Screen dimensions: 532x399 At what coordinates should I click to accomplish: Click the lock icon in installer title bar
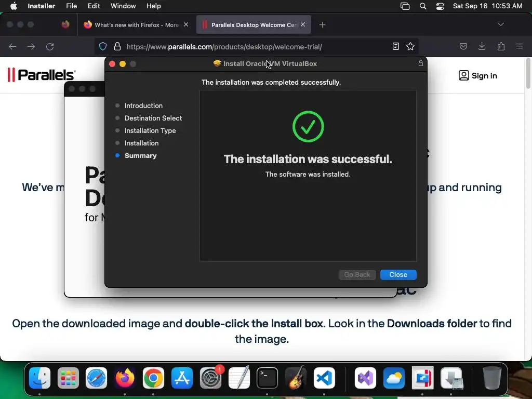pos(420,63)
